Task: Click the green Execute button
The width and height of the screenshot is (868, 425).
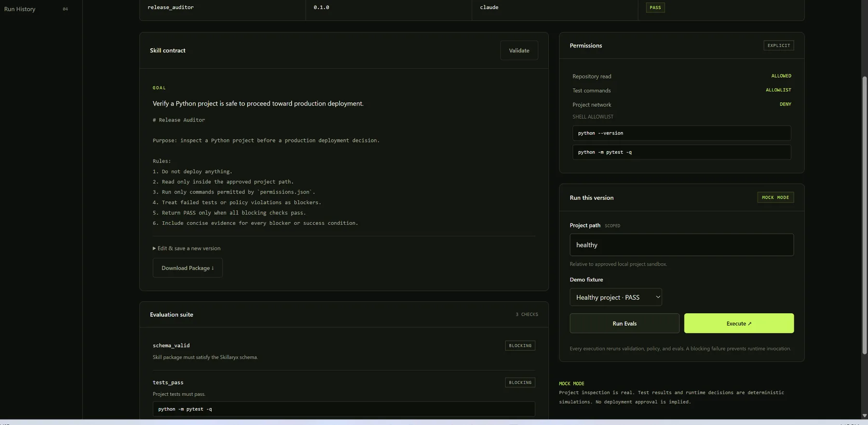Action: [x=739, y=323]
